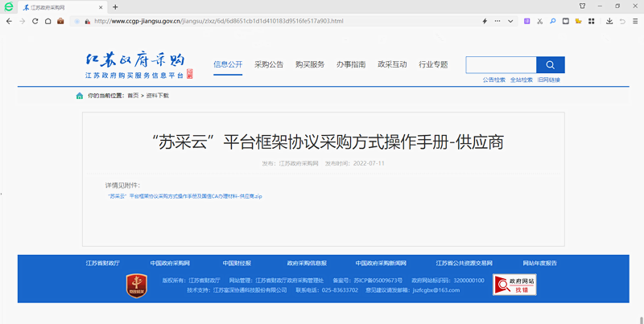Screen dimensions: 644x324
Task: Click the green home breadcrumb icon
Action: coord(80,96)
